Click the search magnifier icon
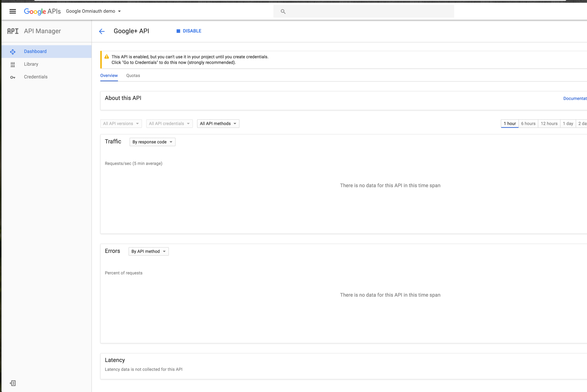This screenshot has width=587, height=392. point(283,12)
